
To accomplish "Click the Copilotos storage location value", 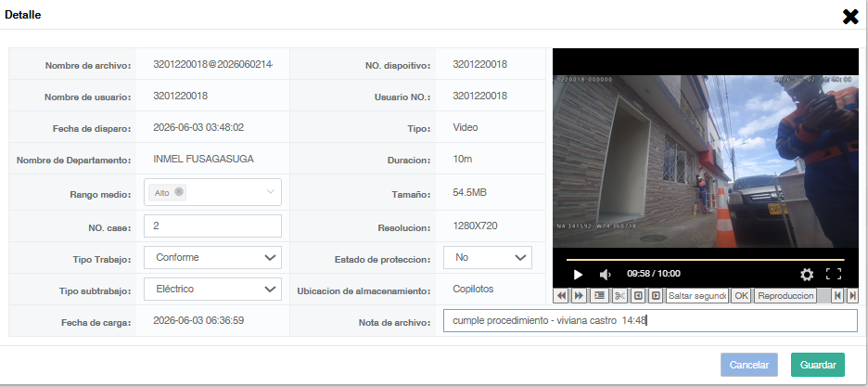I will [473, 289].
